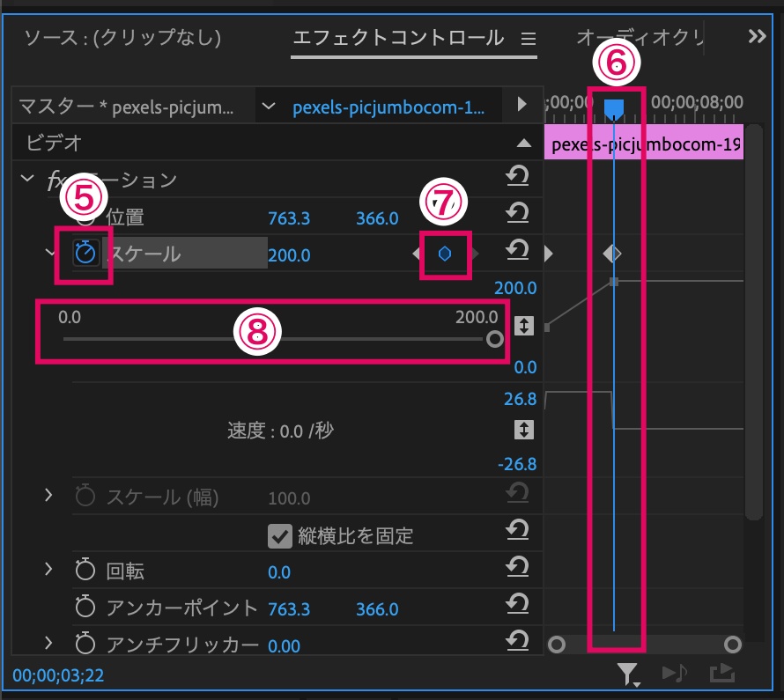Reset the アンカーポイント parameter
The width and height of the screenshot is (784, 700).
[x=517, y=603]
